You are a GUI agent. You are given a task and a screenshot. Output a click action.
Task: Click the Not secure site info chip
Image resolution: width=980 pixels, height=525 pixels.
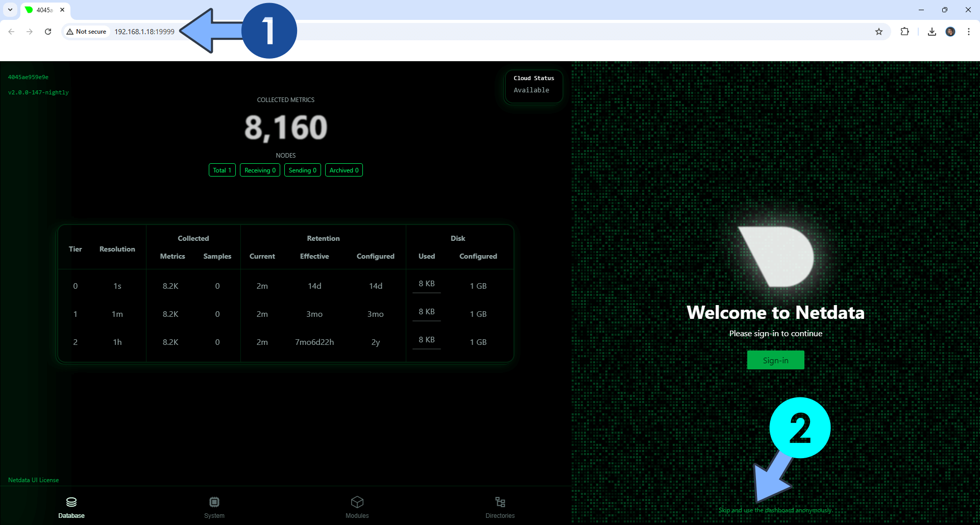[x=87, y=32]
